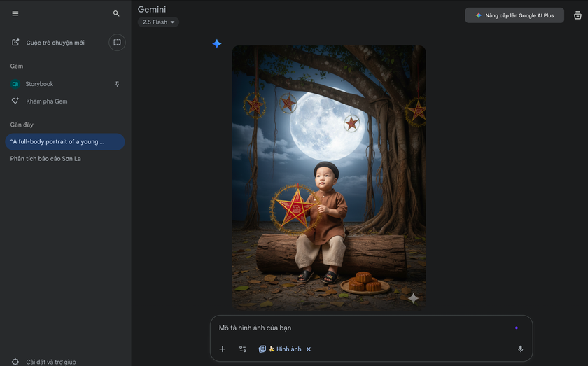Click Nâng cấp lên Google AI Plus button
Image resolution: width=588 pixels, height=366 pixels.
click(514, 15)
